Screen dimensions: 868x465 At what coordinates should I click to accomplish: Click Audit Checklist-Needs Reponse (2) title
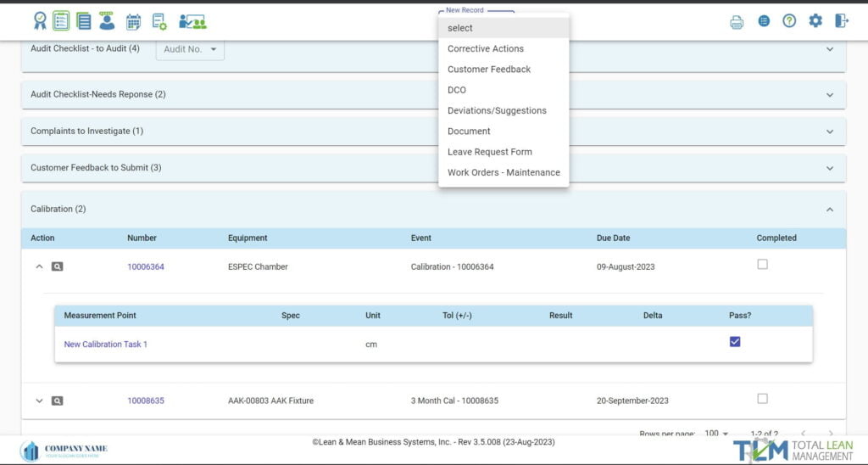point(98,94)
